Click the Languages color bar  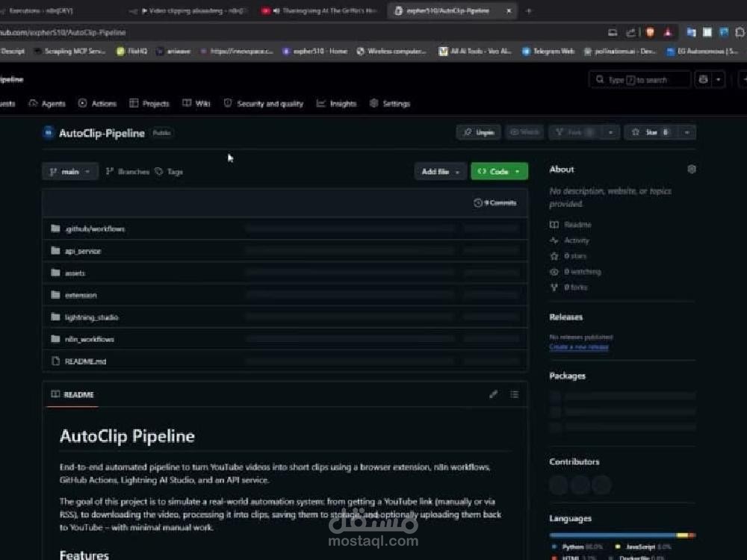click(622, 535)
